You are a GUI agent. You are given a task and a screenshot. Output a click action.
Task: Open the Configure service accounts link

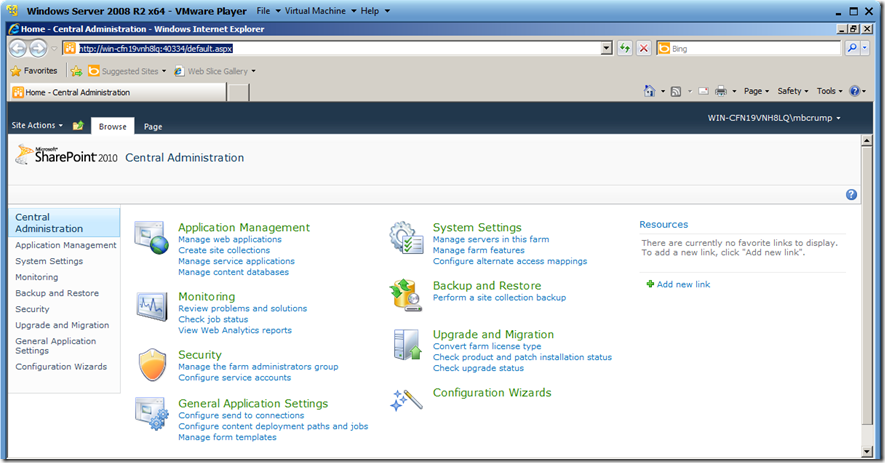point(235,378)
